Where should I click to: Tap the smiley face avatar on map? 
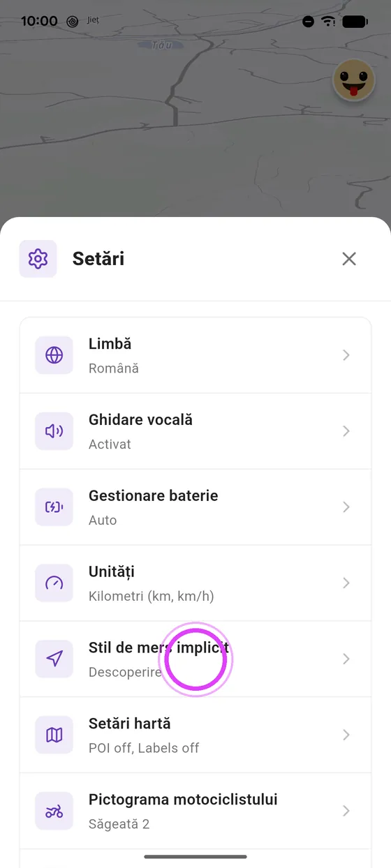click(354, 81)
